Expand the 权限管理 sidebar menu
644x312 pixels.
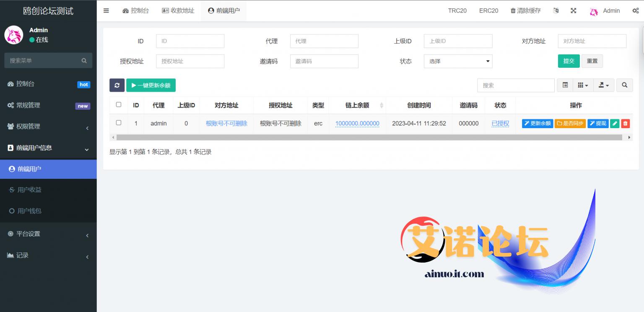coord(48,126)
